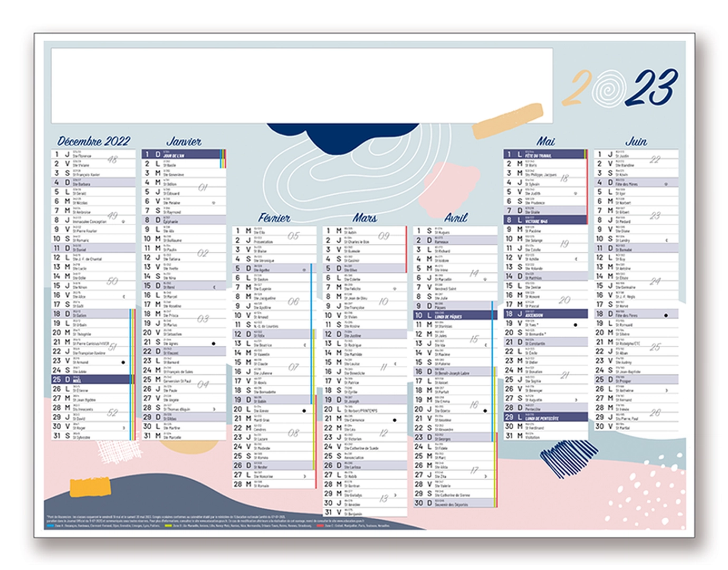The image size is (728, 570).
Task: Select "Visitation" row in Mai
Action: pos(545,436)
